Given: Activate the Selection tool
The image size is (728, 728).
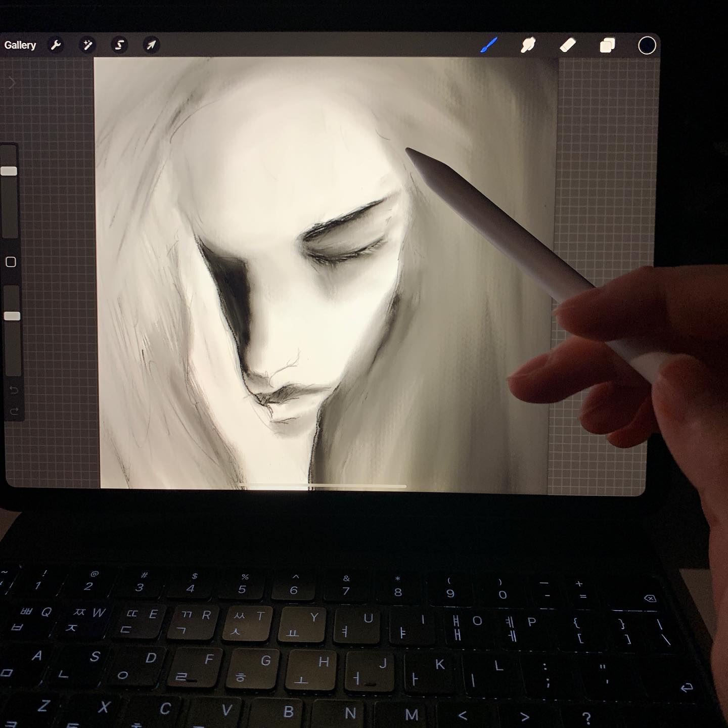Looking at the screenshot, I should [119, 45].
